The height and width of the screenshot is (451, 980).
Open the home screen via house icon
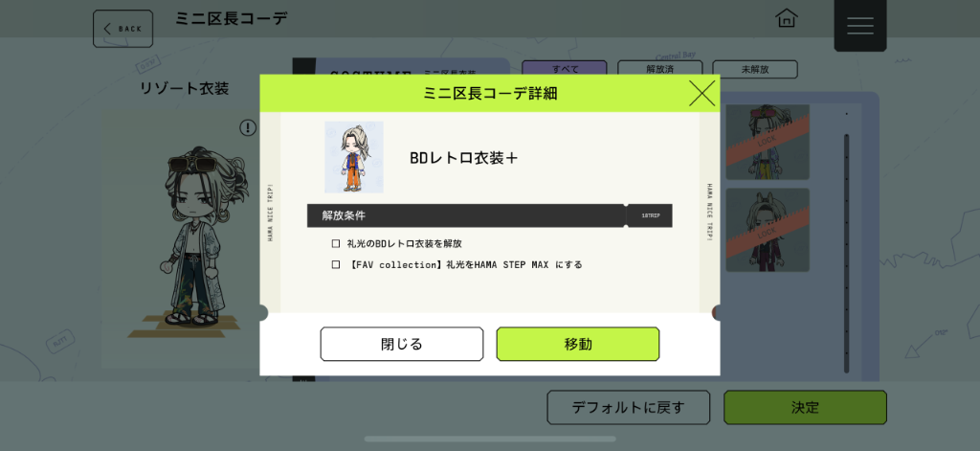(787, 18)
